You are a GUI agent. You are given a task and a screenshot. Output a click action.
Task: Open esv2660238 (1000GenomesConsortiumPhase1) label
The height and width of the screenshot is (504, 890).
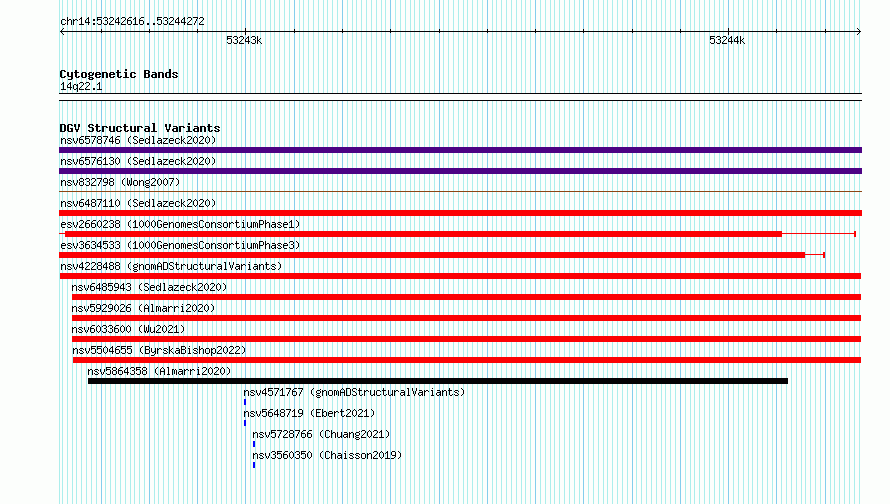click(180, 224)
